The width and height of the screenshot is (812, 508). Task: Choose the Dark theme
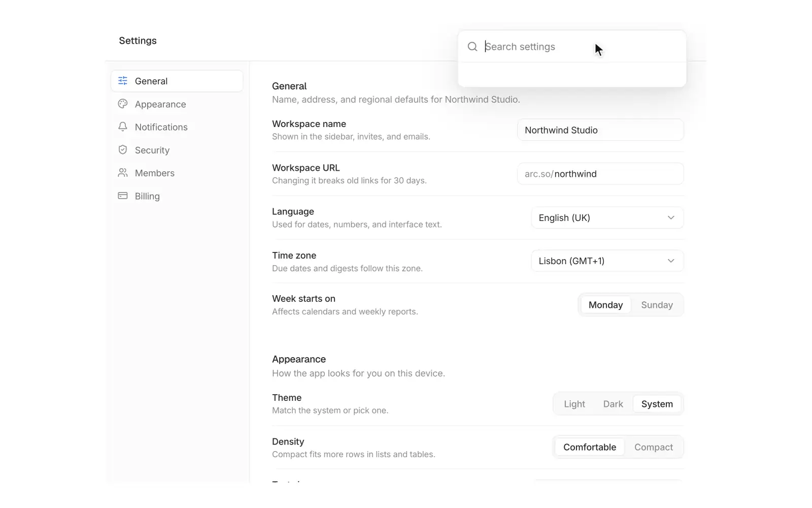[x=613, y=404]
